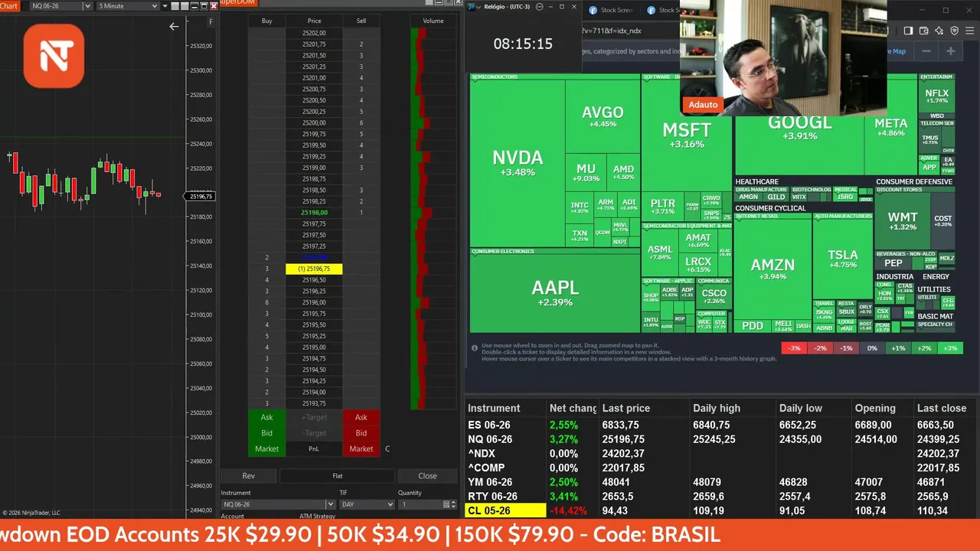Click the Rev reverse position button
This screenshot has height=551, width=980.
(248, 476)
